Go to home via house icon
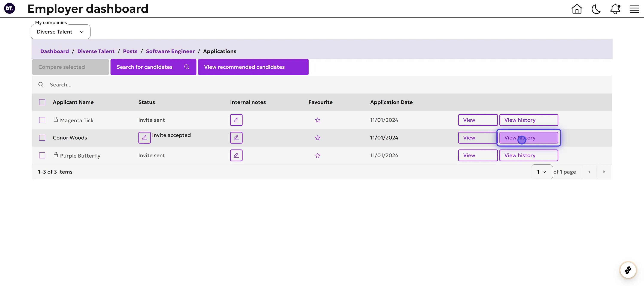644x286 pixels. (577, 9)
